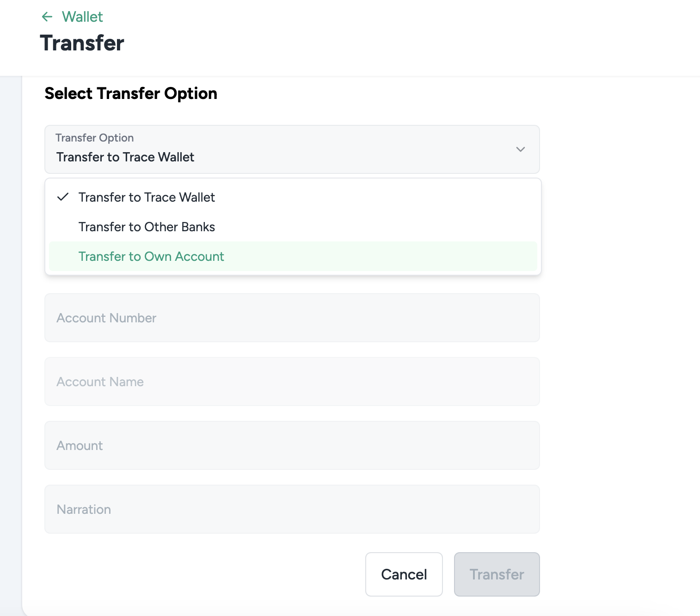This screenshot has height=616, width=700.
Task: Select the "Transfer to Other Banks" option
Action: (147, 227)
